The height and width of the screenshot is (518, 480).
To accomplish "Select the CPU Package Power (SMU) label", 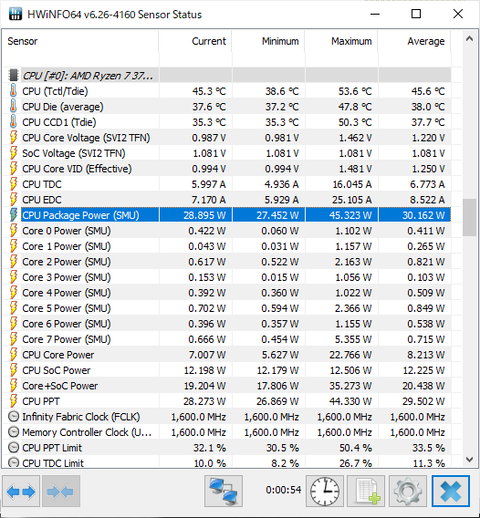I will [x=81, y=215].
